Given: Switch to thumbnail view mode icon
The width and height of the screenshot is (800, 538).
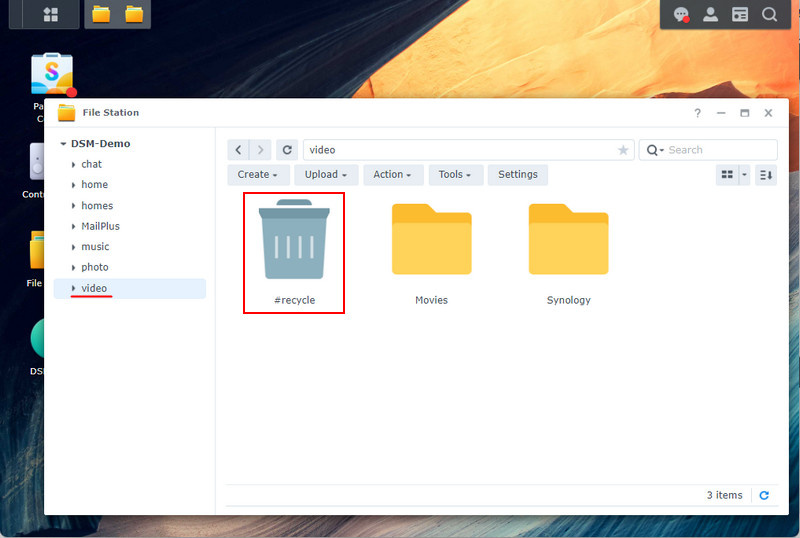Looking at the screenshot, I should [x=727, y=175].
